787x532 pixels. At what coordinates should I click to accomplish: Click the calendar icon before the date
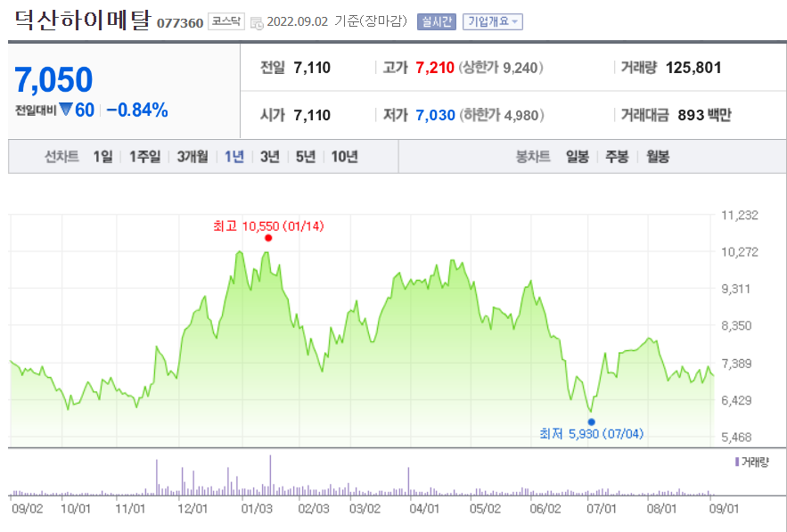(257, 22)
